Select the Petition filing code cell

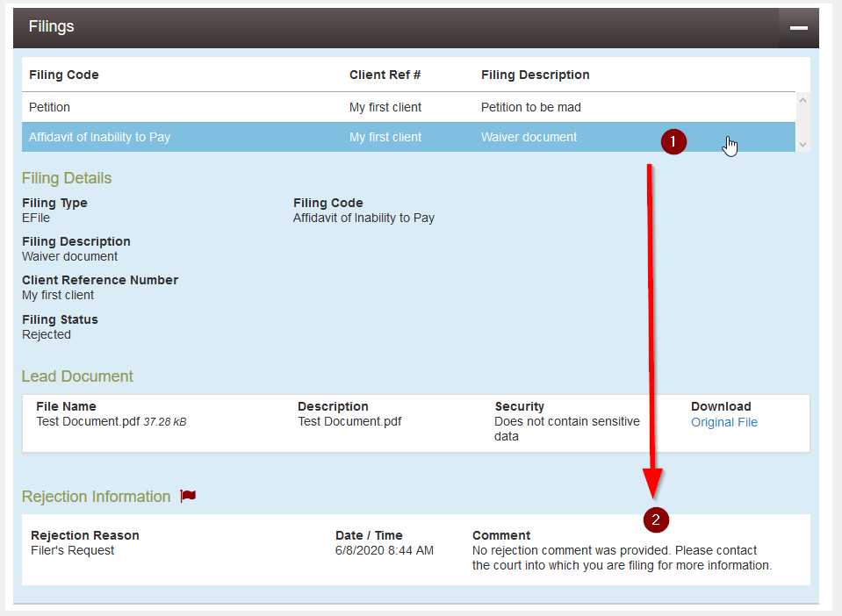point(49,107)
